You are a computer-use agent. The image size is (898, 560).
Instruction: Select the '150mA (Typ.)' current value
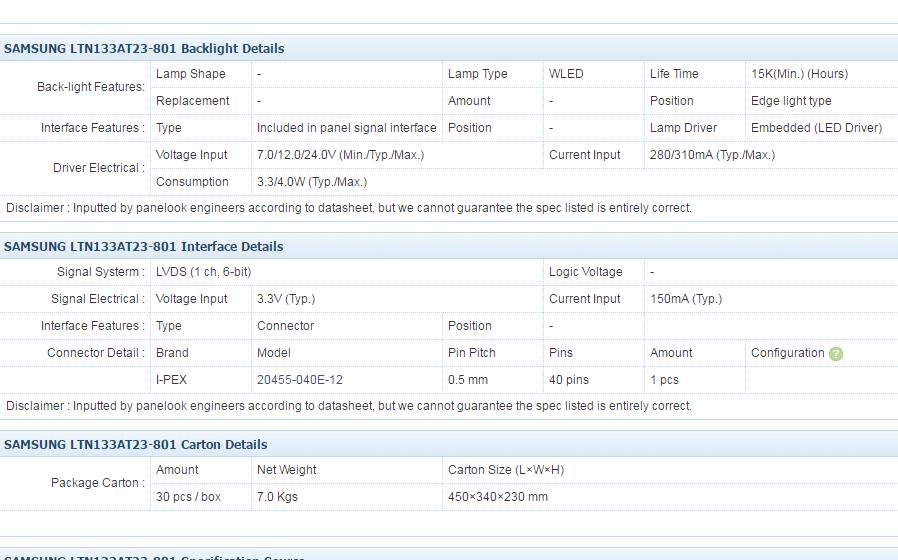point(686,298)
